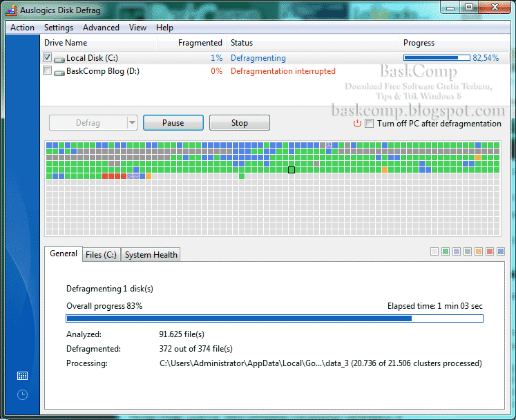
Task: Open the Action menu
Action: pyautogui.click(x=22, y=28)
